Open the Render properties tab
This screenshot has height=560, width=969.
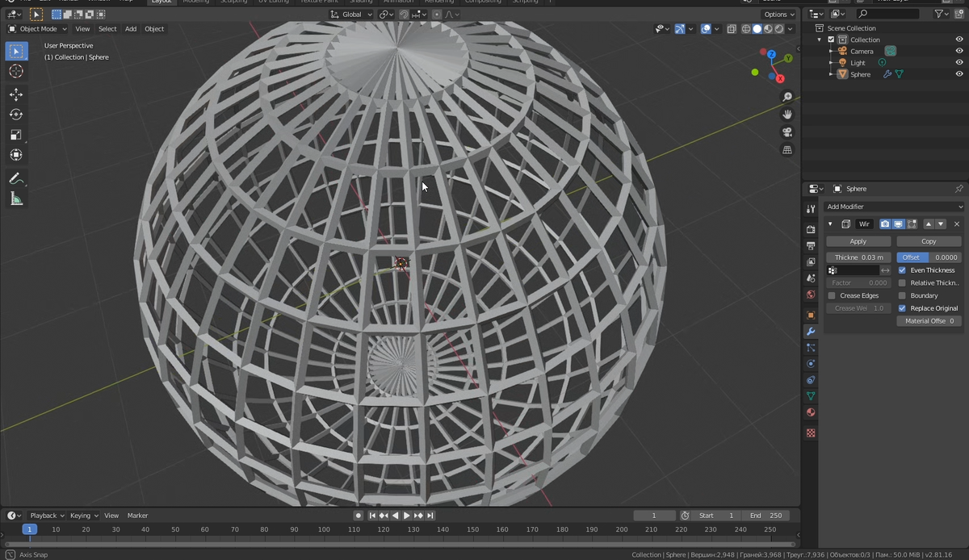pyautogui.click(x=811, y=229)
